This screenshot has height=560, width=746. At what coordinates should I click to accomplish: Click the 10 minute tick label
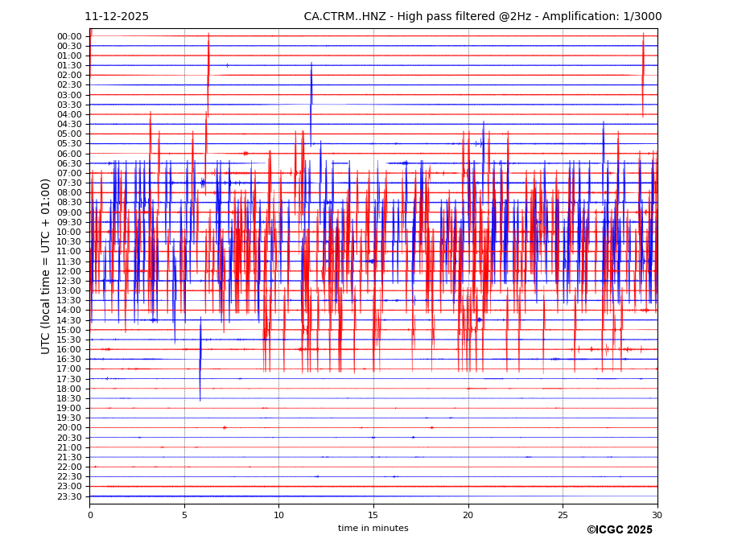pyautogui.click(x=278, y=515)
